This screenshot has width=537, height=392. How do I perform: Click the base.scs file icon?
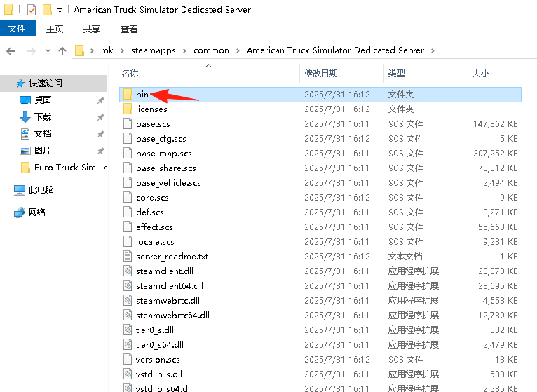click(x=128, y=123)
